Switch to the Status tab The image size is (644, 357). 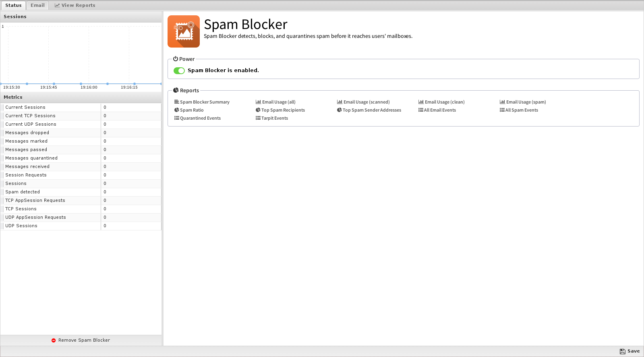[x=13, y=5]
